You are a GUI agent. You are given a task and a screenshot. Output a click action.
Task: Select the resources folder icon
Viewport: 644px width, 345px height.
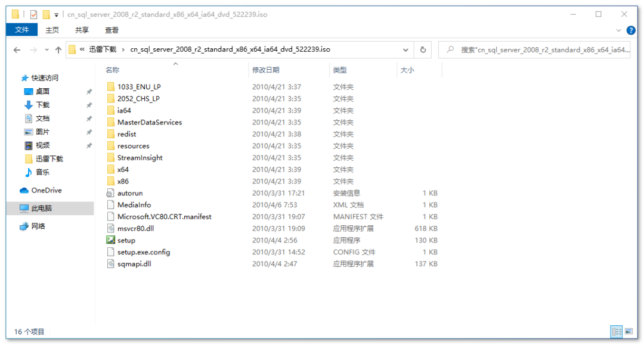tap(110, 145)
